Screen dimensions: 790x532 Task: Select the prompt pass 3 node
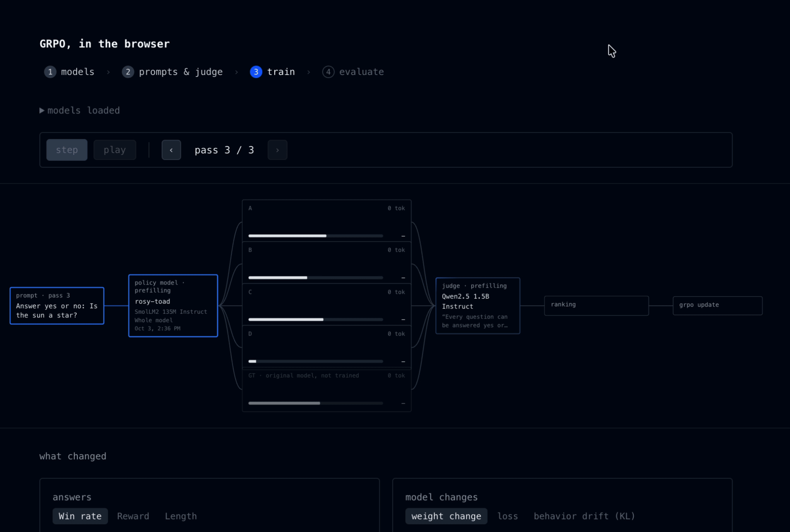tap(57, 305)
